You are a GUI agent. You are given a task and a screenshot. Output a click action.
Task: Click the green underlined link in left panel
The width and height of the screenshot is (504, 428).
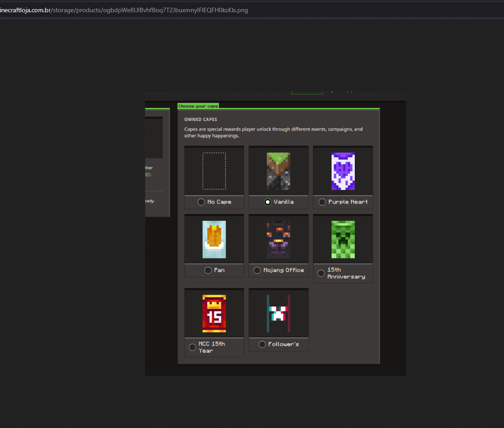coord(147,174)
